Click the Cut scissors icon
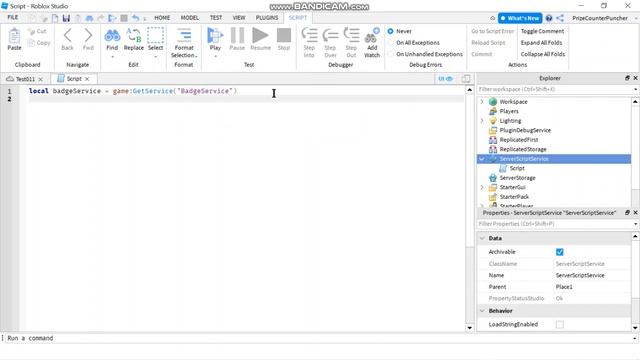Screen dimensions: 640x360 pyautogui.click(x=31, y=31)
